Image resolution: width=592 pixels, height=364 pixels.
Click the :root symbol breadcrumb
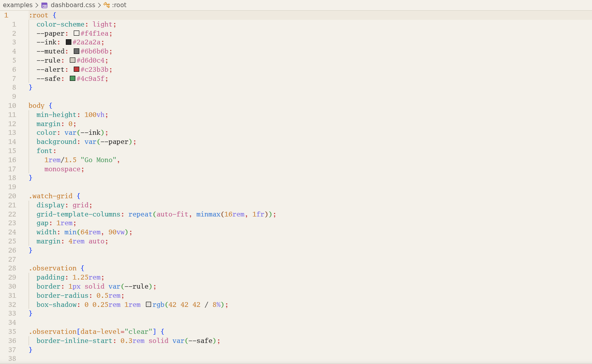tap(119, 5)
